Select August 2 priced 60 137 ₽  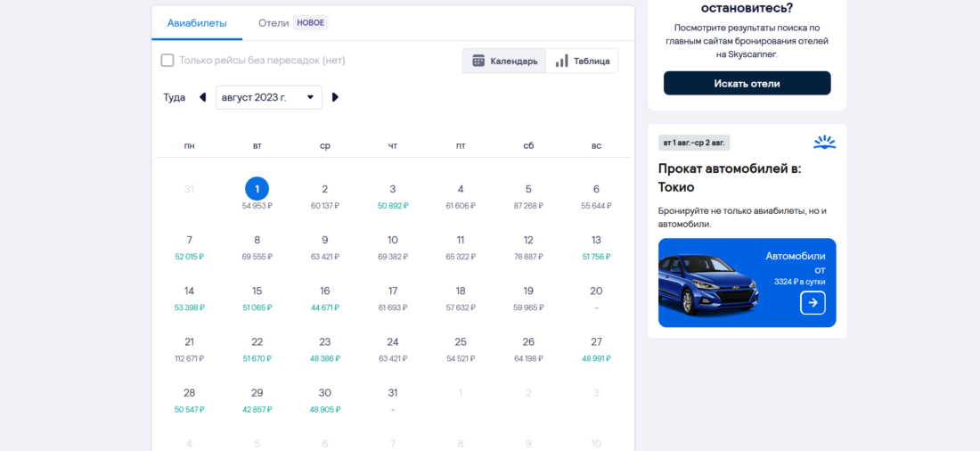click(325, 195)
